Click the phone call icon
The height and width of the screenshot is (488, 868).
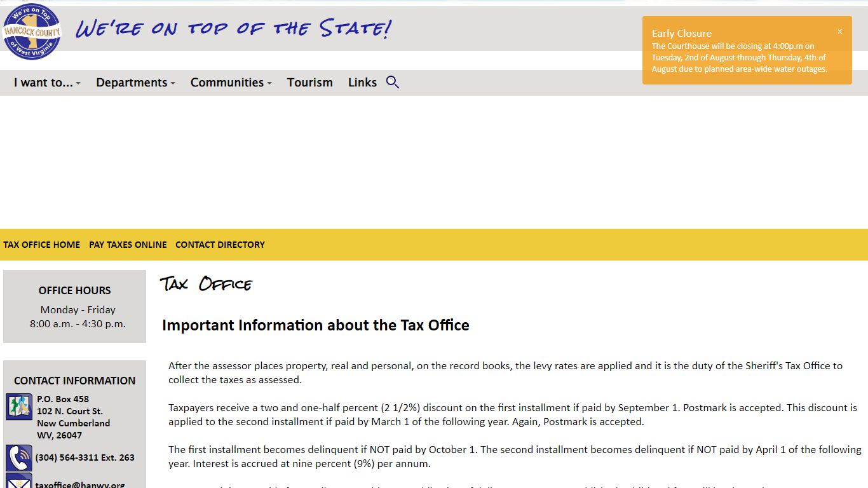click(x=19, y=457)
